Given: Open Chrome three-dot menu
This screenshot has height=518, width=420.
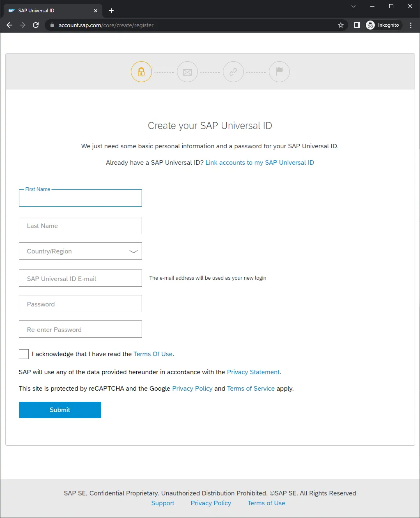Looking at the screenshot, I should coord(411,25).
